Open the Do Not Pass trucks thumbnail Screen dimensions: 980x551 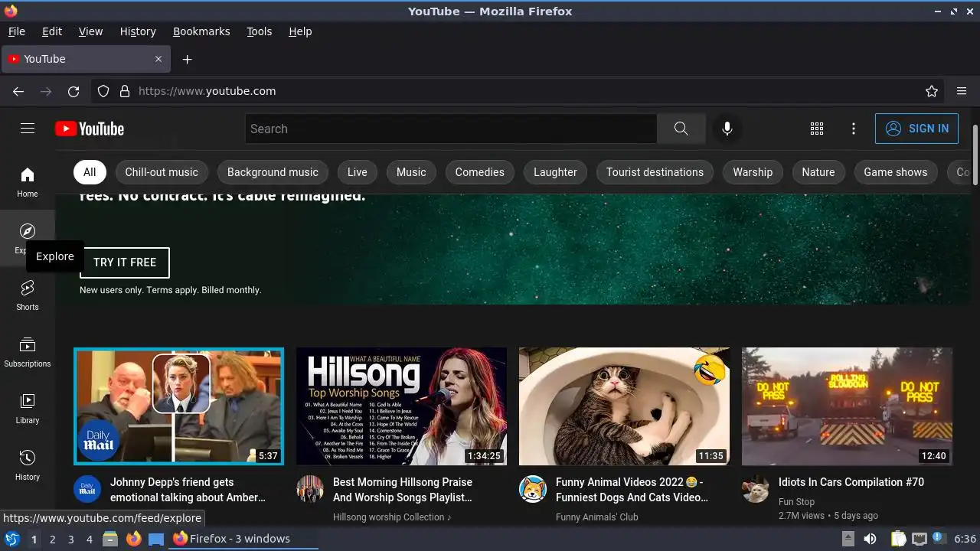coord(847,406)
